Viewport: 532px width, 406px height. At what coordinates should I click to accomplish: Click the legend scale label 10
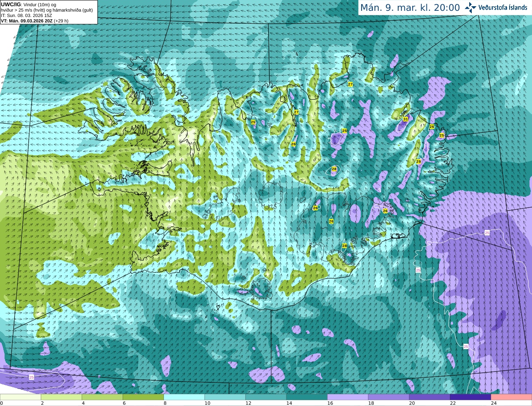coord(207,403)
